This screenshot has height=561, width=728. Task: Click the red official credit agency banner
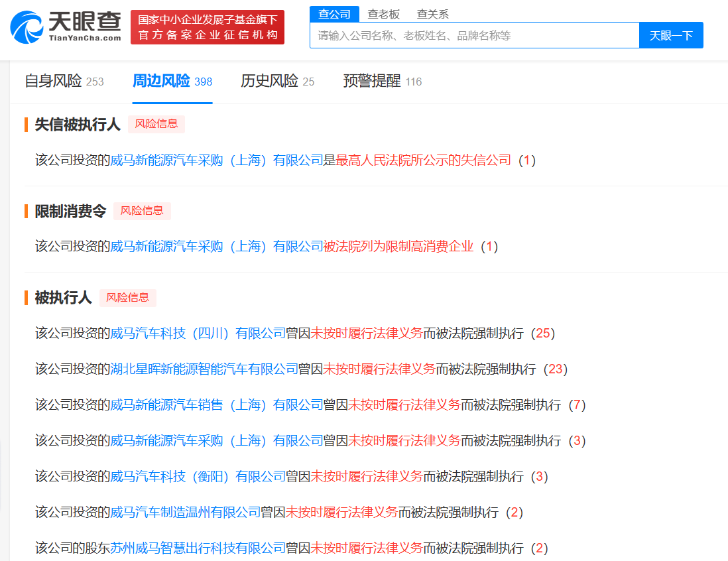click(208, 27)
